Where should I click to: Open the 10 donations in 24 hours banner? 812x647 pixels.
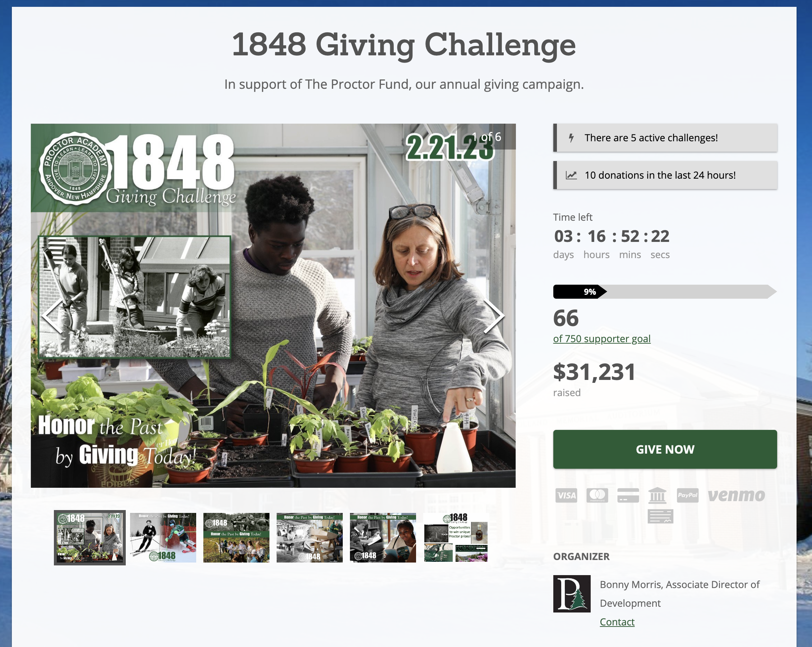click(x=665, y=175)
